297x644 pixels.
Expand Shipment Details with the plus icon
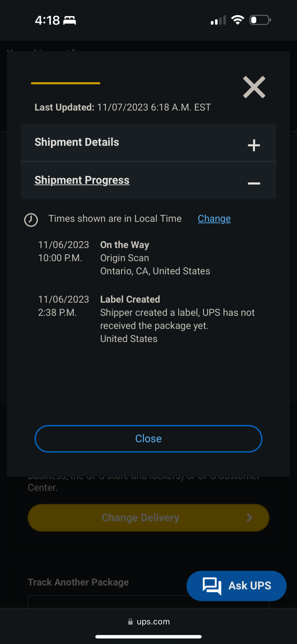point(254,145)
